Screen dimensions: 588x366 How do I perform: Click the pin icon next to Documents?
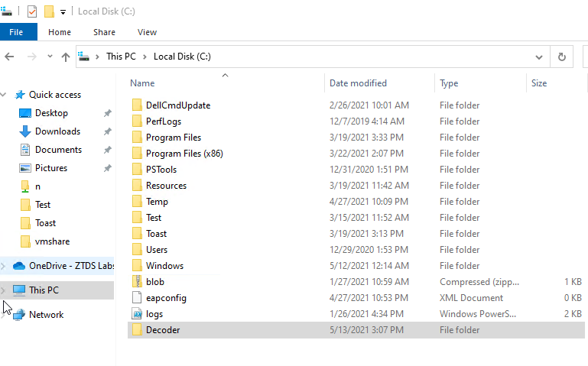108,150
